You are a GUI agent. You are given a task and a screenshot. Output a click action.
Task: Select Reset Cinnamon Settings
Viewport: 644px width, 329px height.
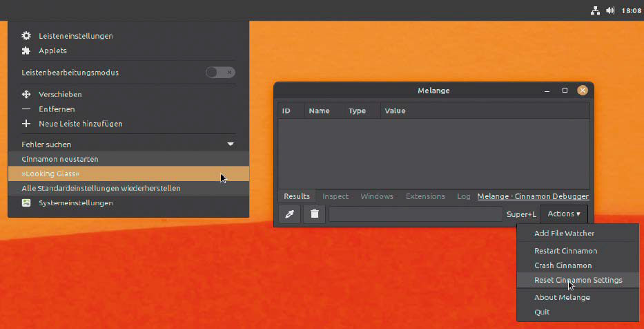click(x=578, y=280)
